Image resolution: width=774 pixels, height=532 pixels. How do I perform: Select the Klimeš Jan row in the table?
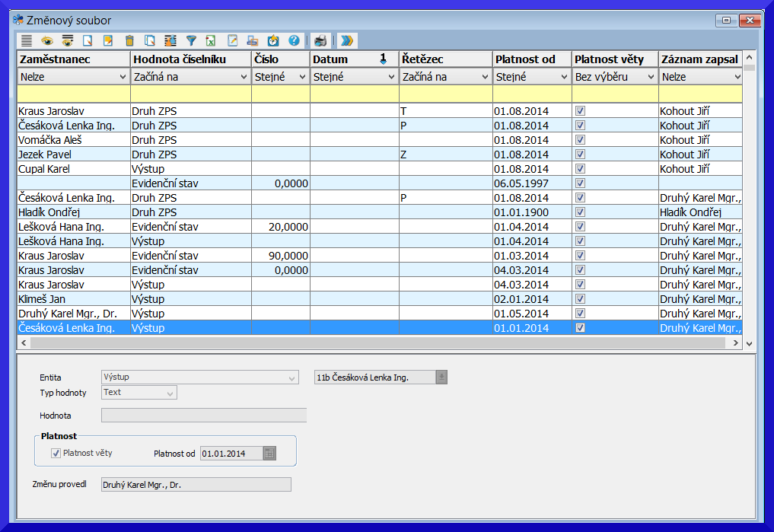click(73, 299)
